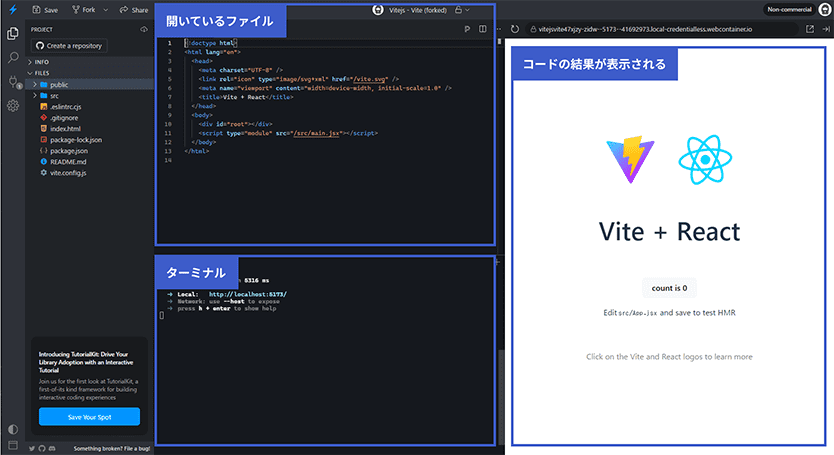
Task: Open the http://localhost:5173/ terminal link
Action: click(248, 294)
